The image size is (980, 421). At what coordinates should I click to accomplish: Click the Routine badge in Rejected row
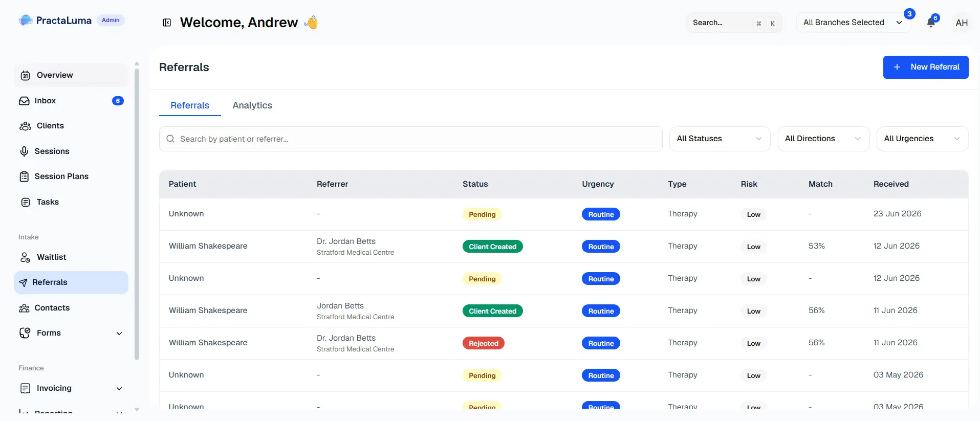point(601,343)
